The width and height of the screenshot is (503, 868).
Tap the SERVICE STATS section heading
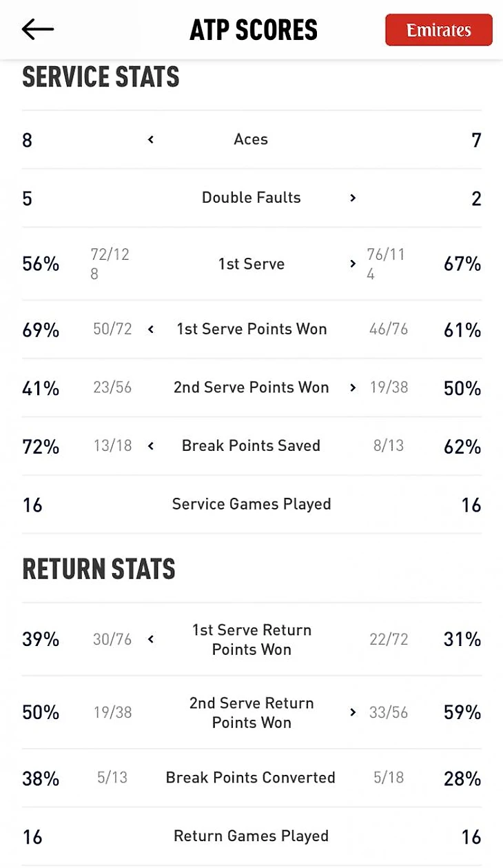[x=101, y=77]
